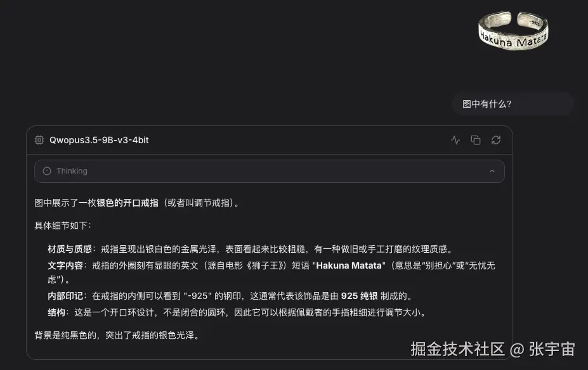Select the "材质与质感" bullet heading
This screenshot has width=588, height=370.
point(70,249)
